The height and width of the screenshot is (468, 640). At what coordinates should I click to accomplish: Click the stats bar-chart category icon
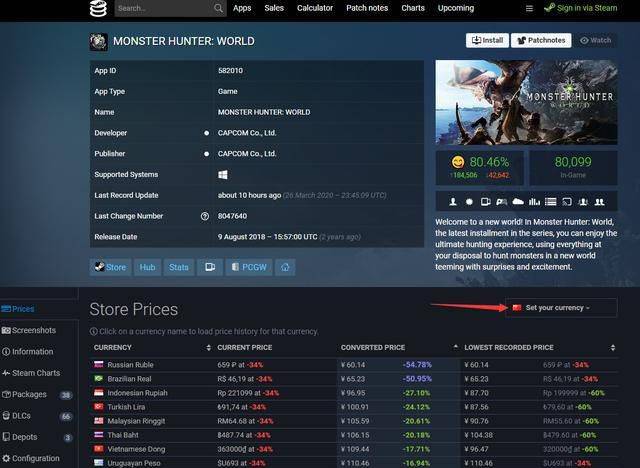(x=534, y=202)
